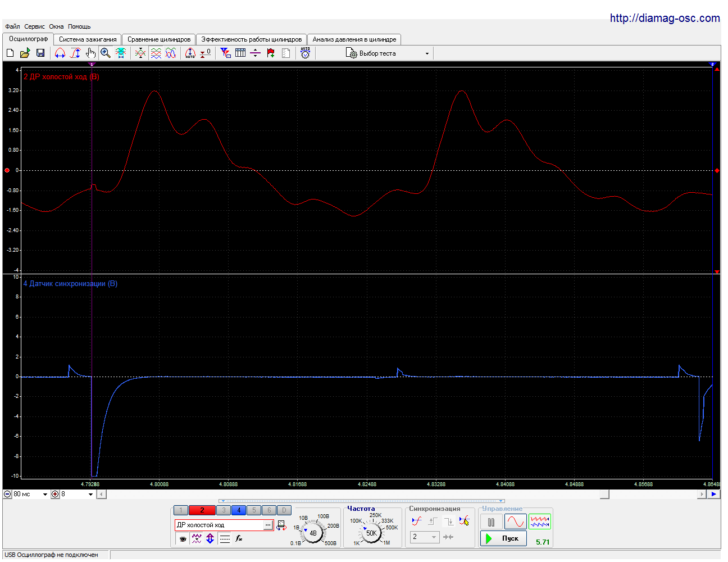Select the horizontal stretch tool icon
Viewport: 728px width, 562px height.
pos(60,53)
